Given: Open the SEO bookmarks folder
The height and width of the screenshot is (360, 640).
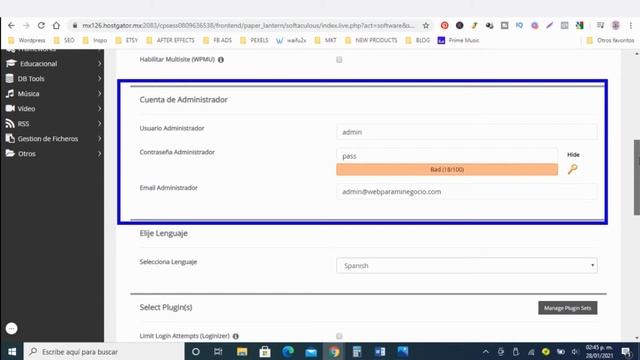Looking at the screenshot, I should [64, 40].
